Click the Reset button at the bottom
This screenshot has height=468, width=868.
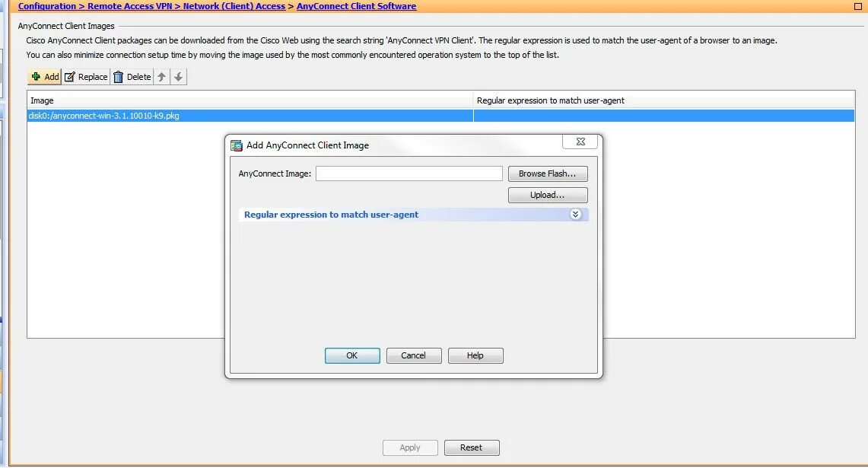click(x=471, y=447)
